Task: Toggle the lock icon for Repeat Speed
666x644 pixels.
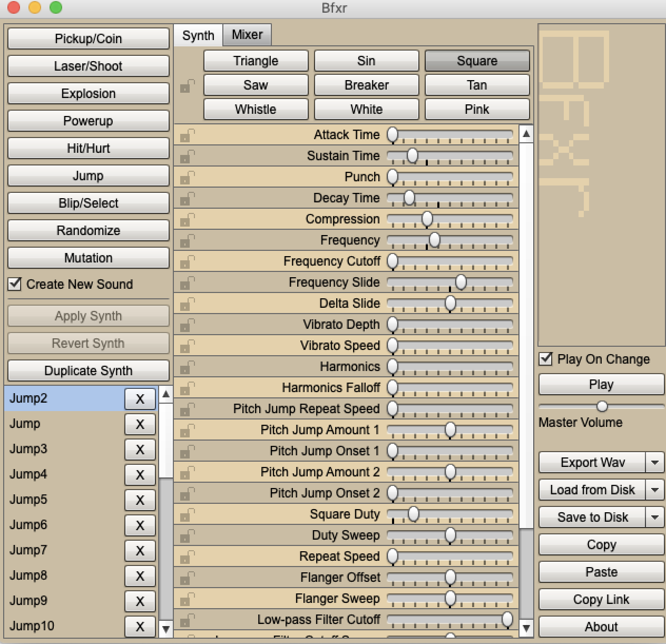Action: click(x=187, y=557)
